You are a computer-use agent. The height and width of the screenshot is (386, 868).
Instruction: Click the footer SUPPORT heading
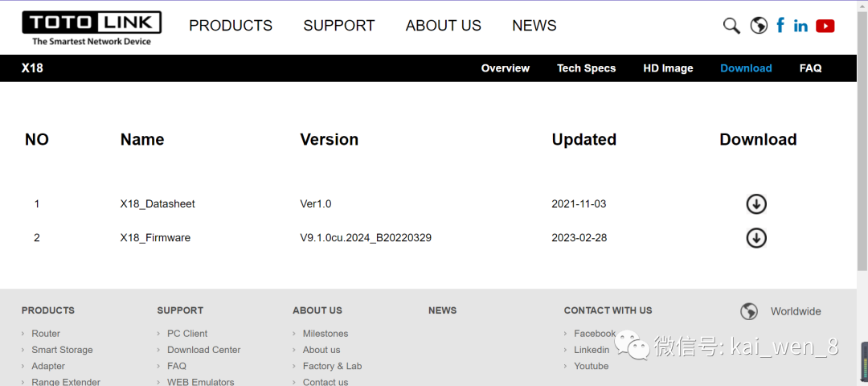[180, 310]
